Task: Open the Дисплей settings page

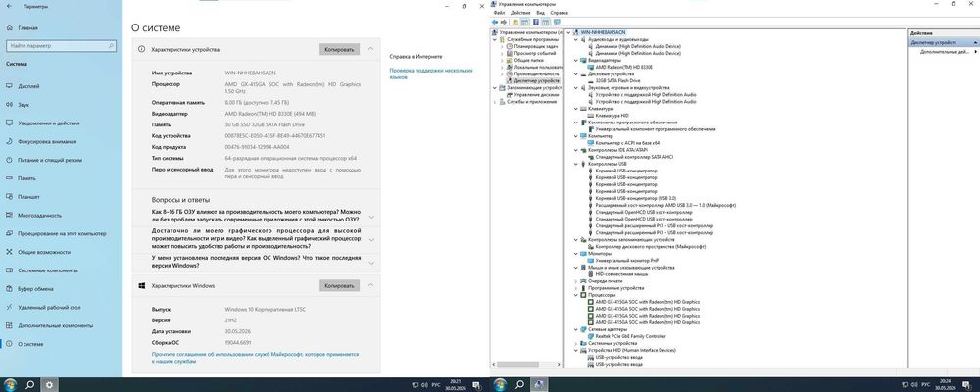Action: coord(28,86)
